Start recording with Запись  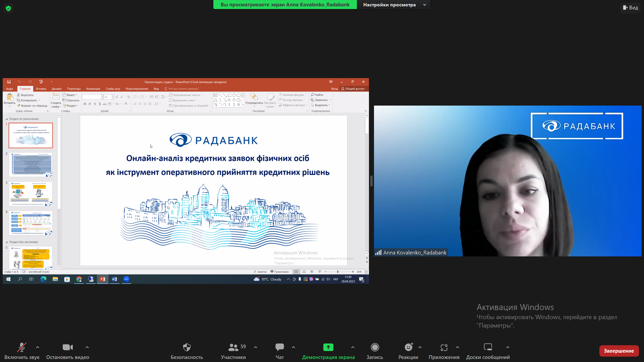[375, 351]
